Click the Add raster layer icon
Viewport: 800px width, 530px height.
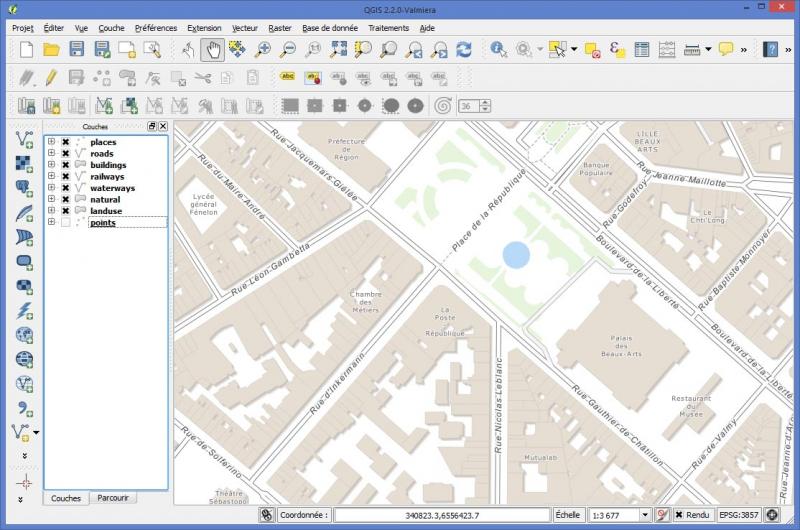24,164
